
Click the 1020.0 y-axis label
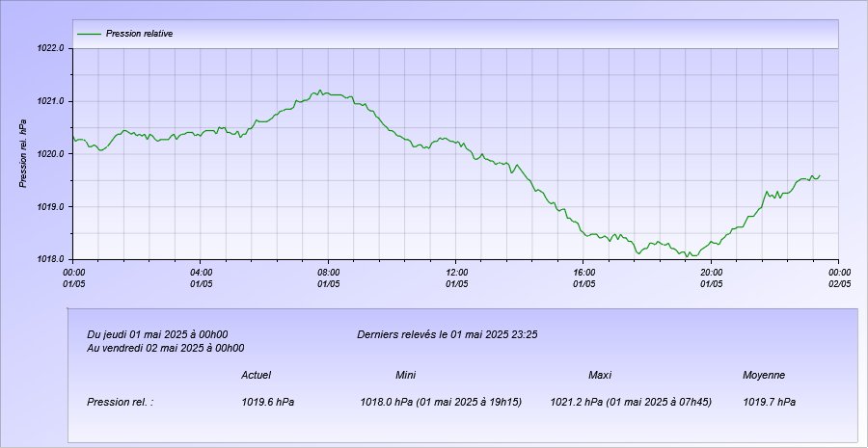[51, 154]
